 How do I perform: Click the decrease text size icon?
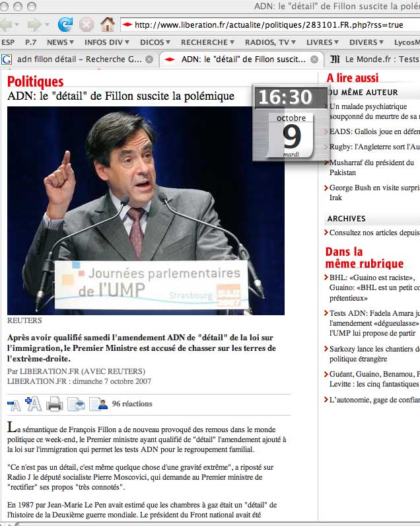(x=14, y=405)
